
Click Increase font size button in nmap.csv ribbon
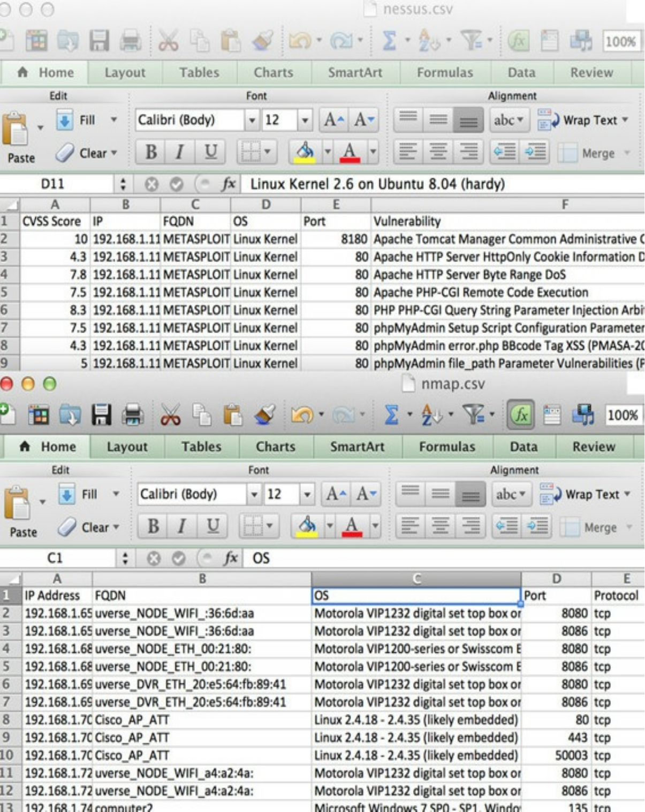[336, 494]
